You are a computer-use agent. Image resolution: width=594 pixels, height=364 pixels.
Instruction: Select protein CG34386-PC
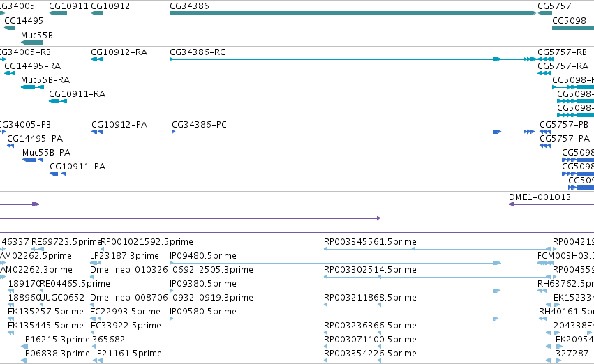pyautogui.click(x=199, y=125)
